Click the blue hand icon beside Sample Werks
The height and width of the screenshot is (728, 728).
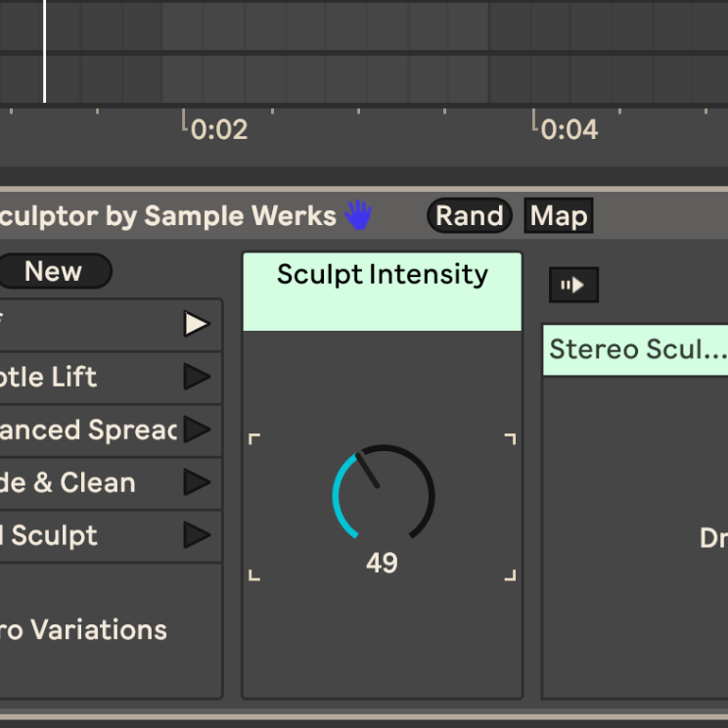[x=358, y=215]
